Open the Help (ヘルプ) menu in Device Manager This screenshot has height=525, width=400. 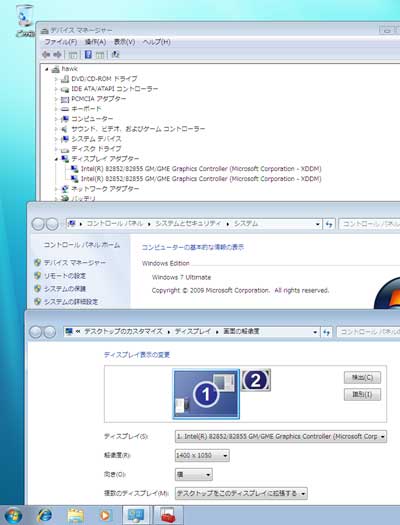point(156,42)
